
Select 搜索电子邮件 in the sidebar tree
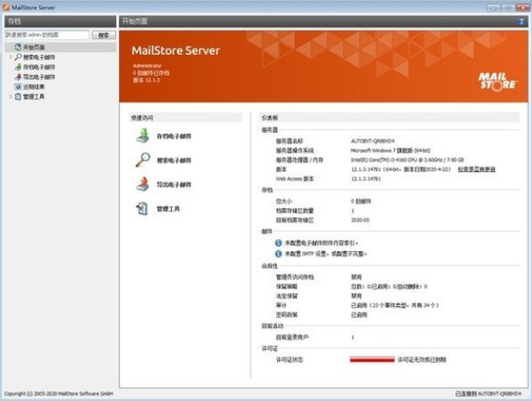pos(39,57)
